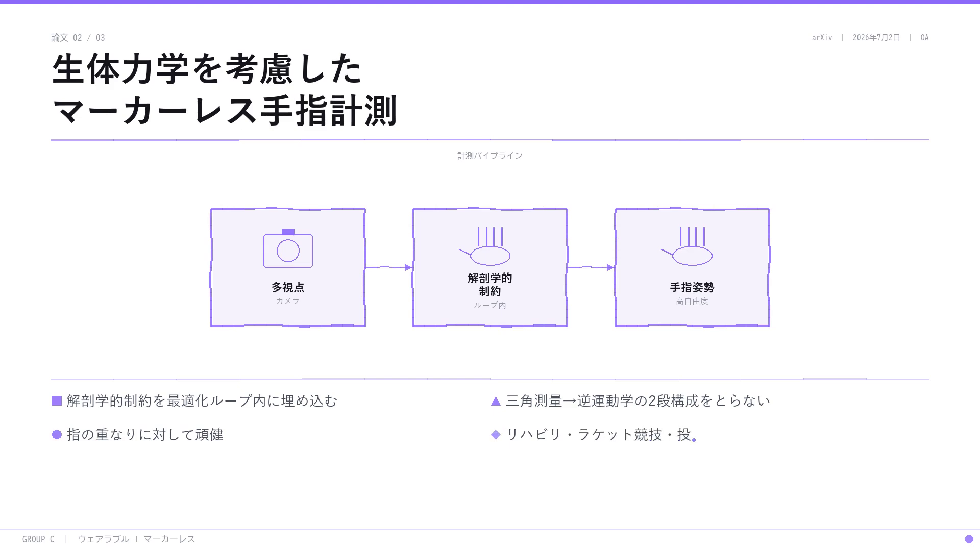Click the bullet text リハビリ・ラケット競技・投
This screenshot has height=551, width=980.
coord(598,434)
